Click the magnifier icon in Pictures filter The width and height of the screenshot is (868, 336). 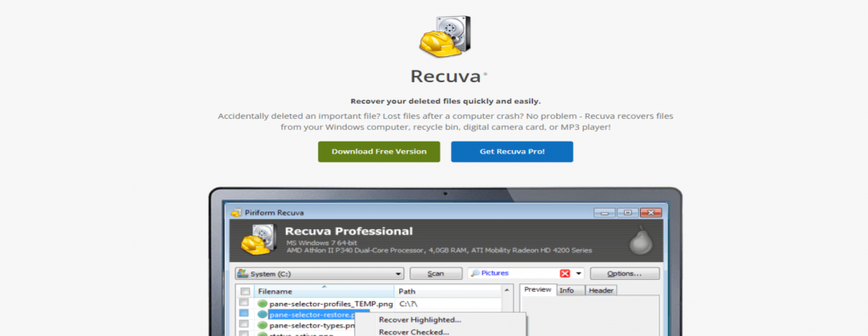tap(475, 273)
